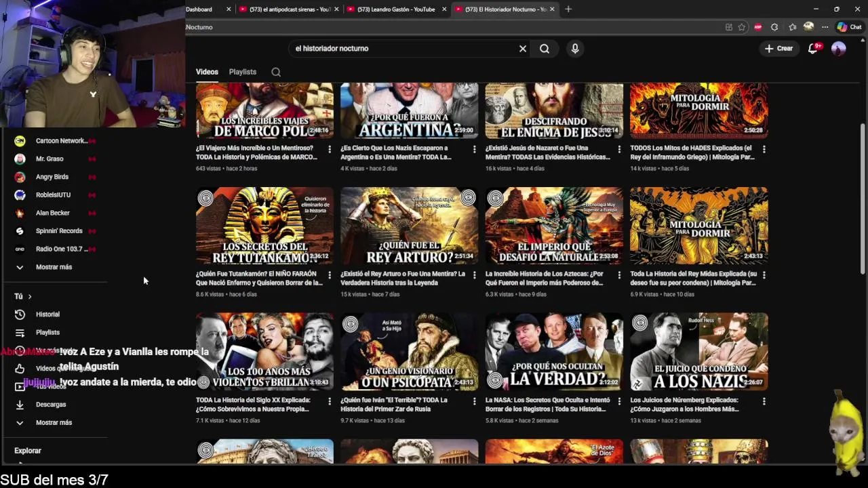
Task: Open the Tú section chevron
Action: pyautogui.click(x=30, y=297)
